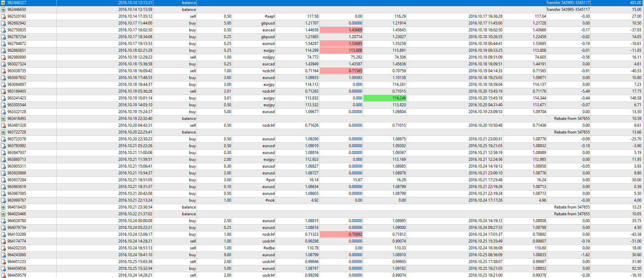The image size is (644, 278).
Task: Select the order icon beside 963937264
Action: [x=3, y=180]
